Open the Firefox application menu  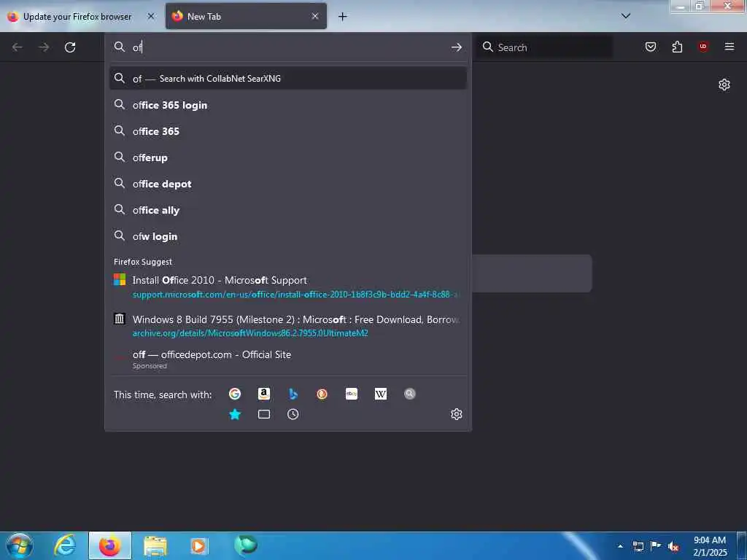click(x=729, y=47)
